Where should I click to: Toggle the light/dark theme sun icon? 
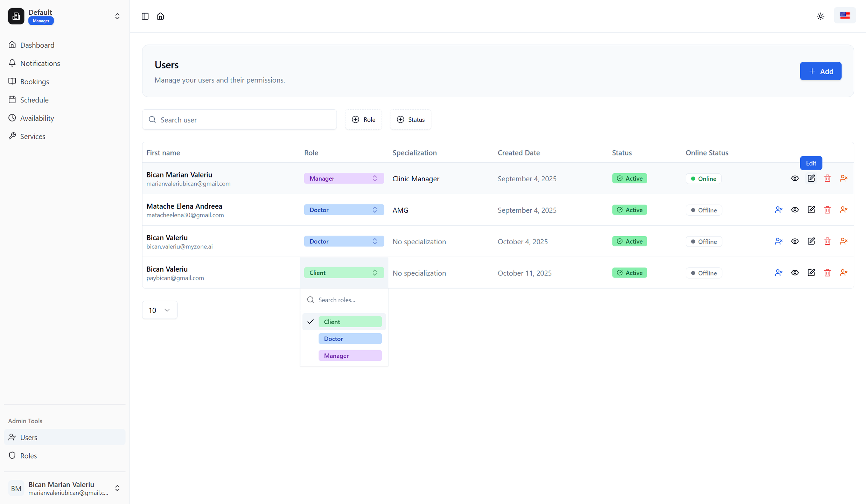coord(820,16)
